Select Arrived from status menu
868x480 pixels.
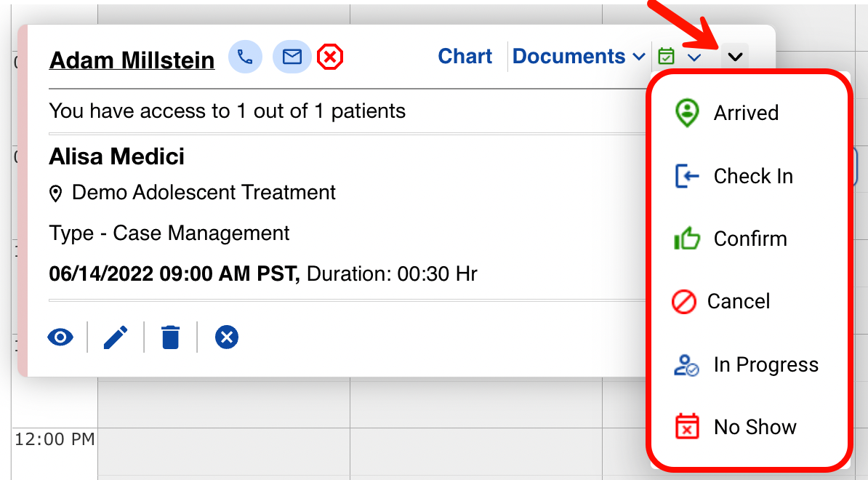(745, 113)
